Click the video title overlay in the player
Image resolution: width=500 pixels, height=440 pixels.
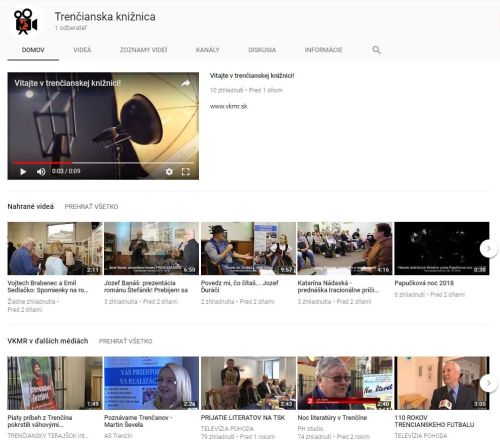[x=67, y=83]
